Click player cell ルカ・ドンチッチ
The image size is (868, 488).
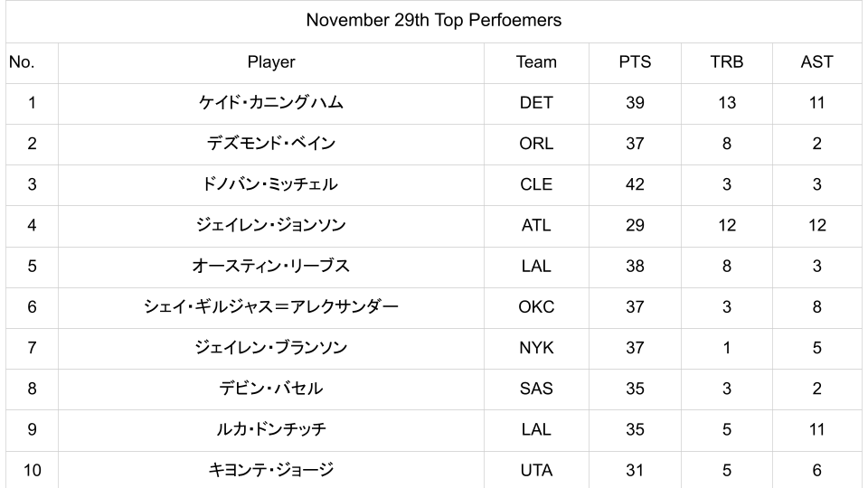pyautogui.click(x=271, y=429)
